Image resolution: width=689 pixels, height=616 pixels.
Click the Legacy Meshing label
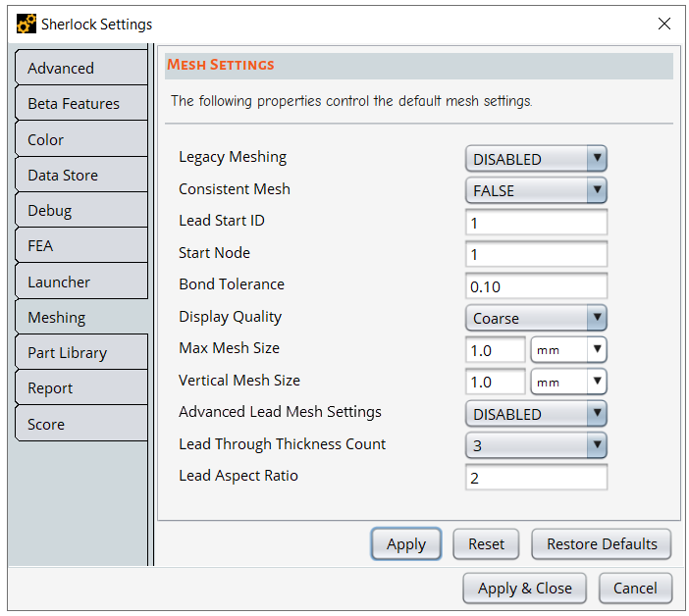(233, 157)
